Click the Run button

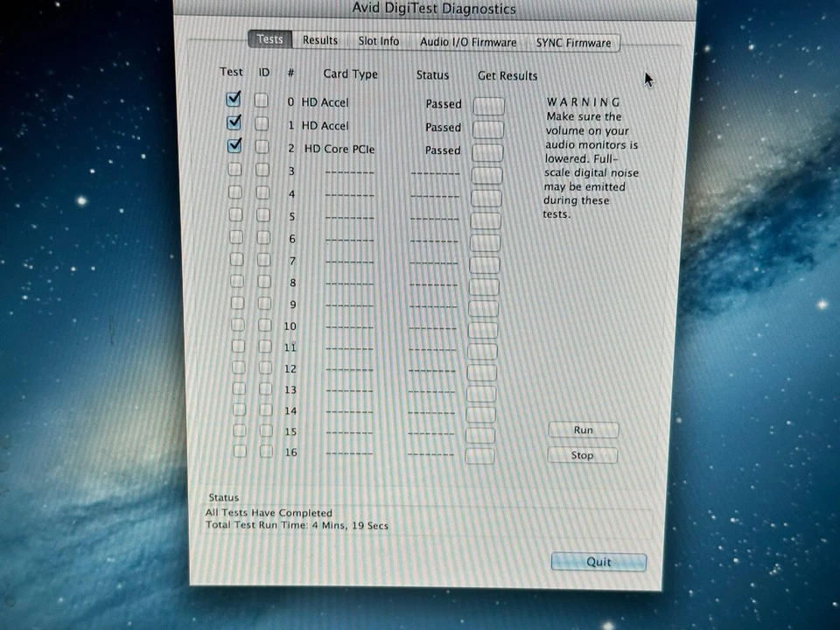pos(583,430)
